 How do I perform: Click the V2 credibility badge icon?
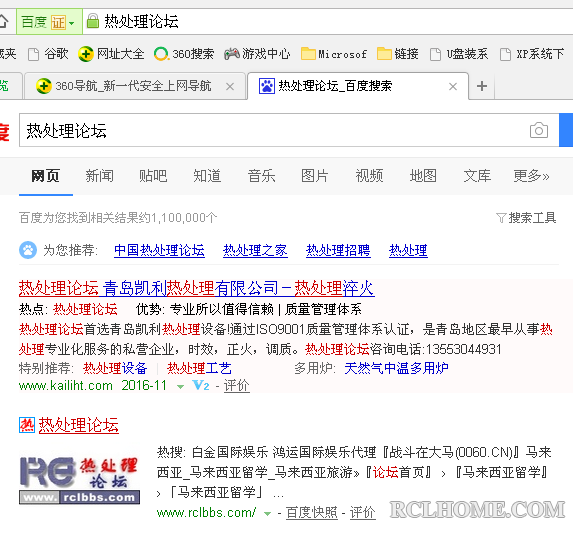[x=201, y=385]
